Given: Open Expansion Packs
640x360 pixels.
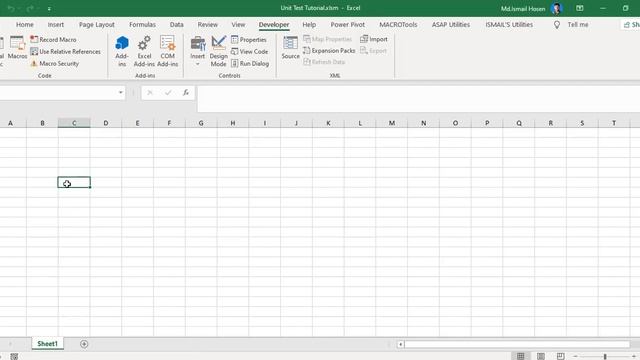Looking at the screenshot, I should pos(329,51).
